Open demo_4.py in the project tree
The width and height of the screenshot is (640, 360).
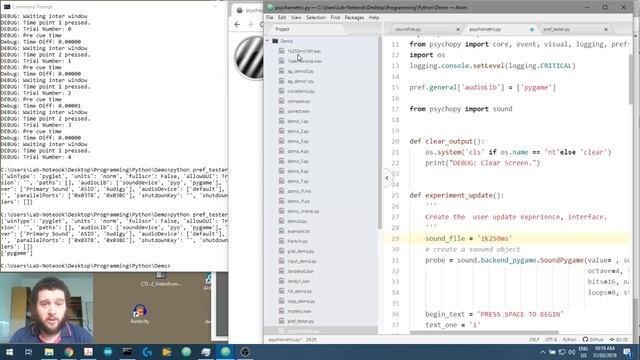coord(298,151)
